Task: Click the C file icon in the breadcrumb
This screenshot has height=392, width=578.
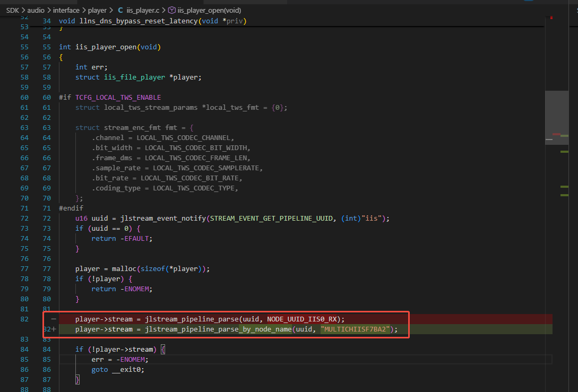Action: point(120,10)
